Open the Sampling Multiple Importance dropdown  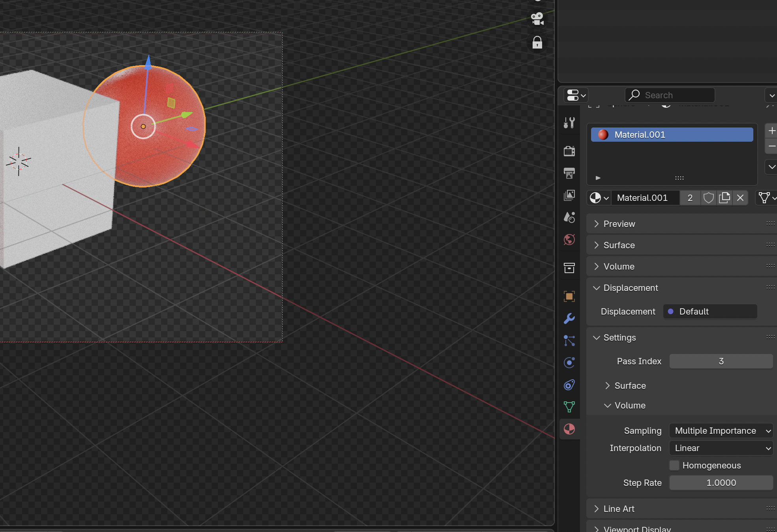pos(721,431)
